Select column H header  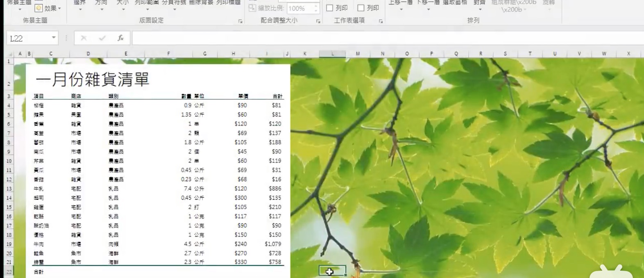tap(234, 54)
